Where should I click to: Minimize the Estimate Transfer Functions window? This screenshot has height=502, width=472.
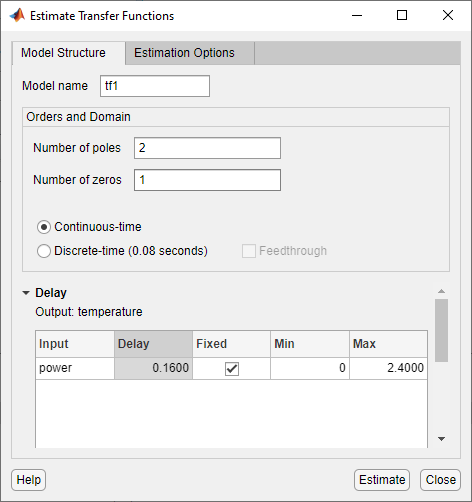[x=357, y=15]
